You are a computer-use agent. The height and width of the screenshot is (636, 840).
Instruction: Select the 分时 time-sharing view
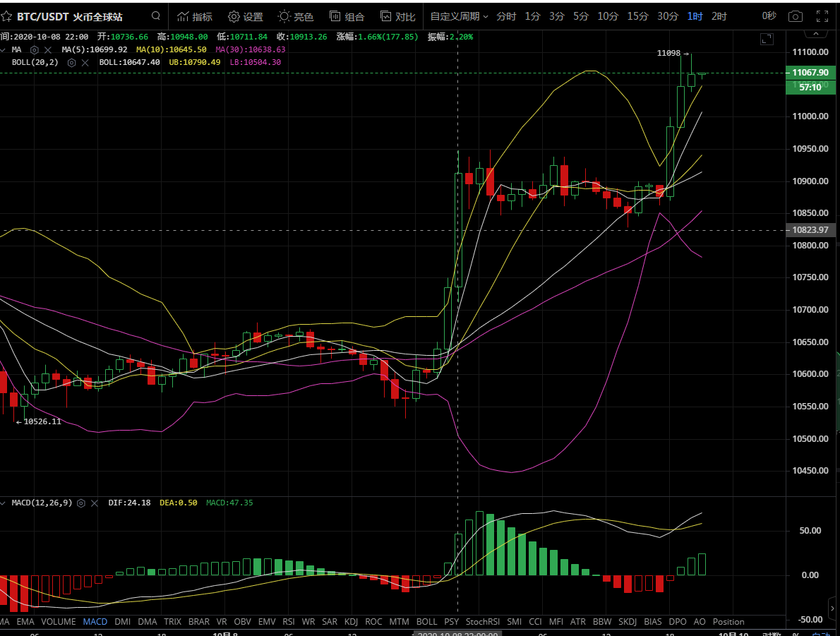tap(506, 16)
